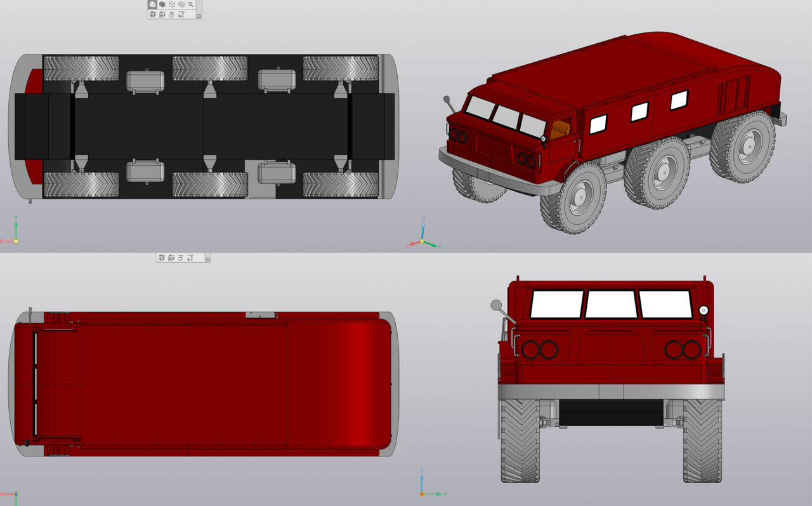Image resolution: width=812 pixels, height=506 pixels.
Task: Choose the hidden-lines cube display icon
Action: tap(181, 4)
